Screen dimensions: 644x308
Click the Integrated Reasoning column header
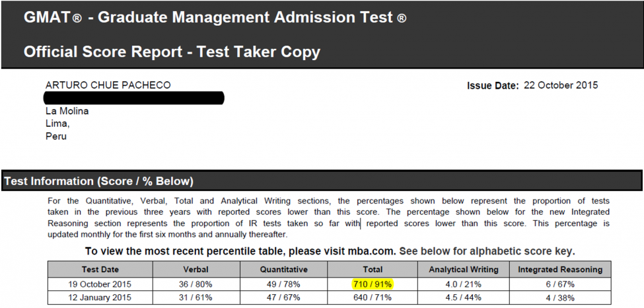[x=560, y=269]
